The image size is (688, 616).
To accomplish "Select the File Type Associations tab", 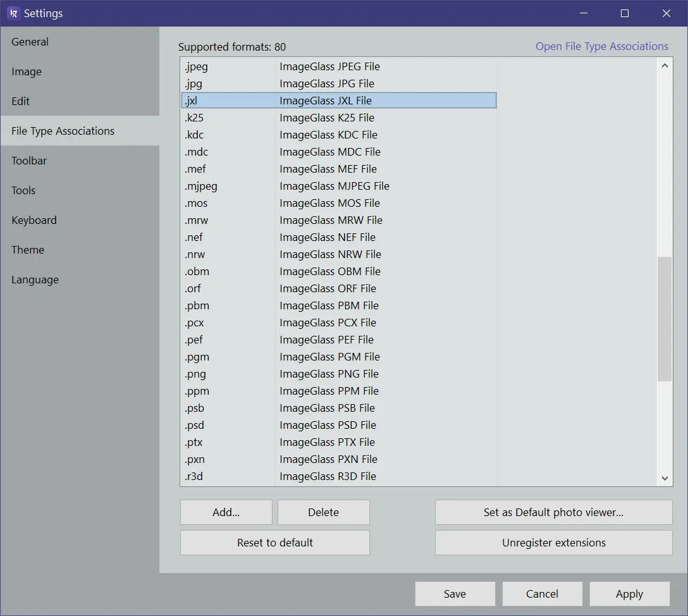I will (80, 131).
